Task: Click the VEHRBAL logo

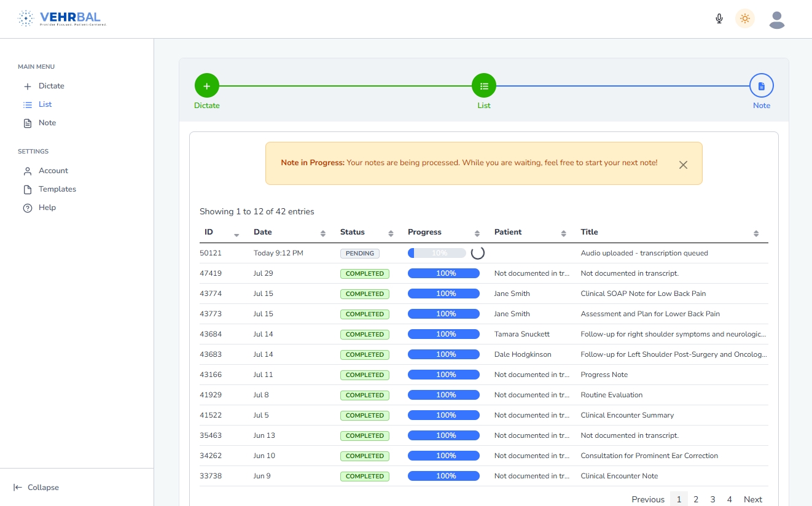Action: (63, 19)
